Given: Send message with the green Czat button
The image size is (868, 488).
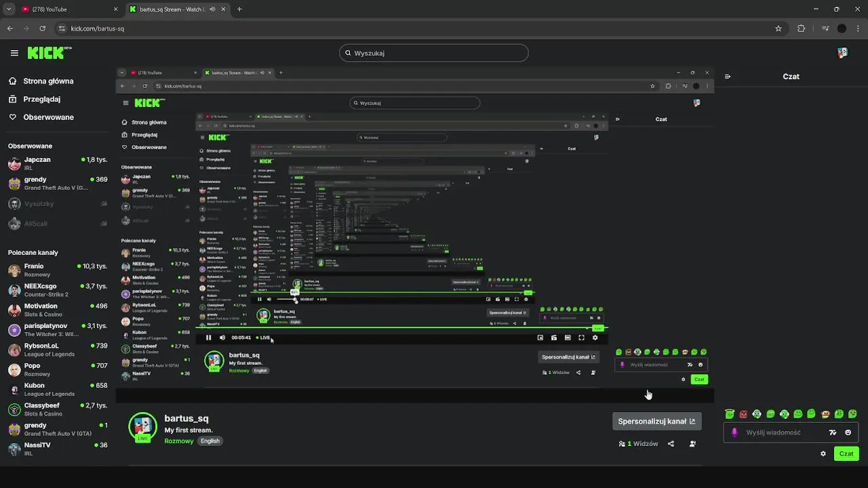Looking at the screenshot, I should point(846,453).
